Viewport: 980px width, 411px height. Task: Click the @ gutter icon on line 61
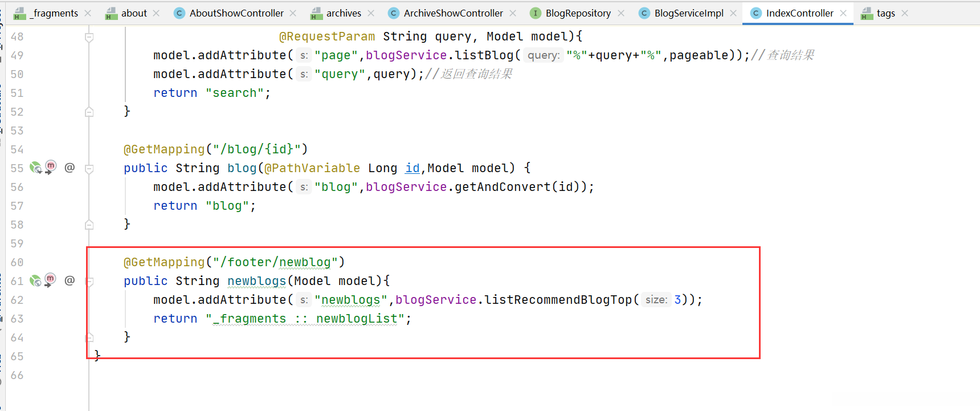pos(70,280)
